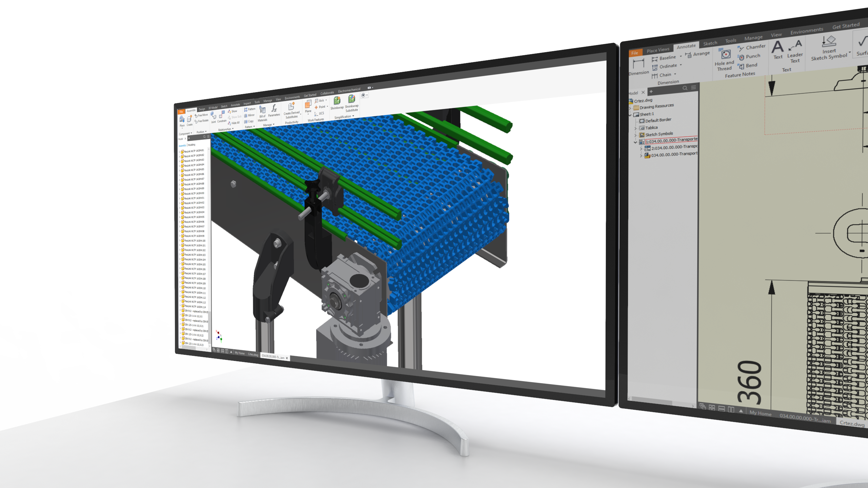Expand the Sketch Symbols node
This screenshot has width=868, height=488.
635,135
